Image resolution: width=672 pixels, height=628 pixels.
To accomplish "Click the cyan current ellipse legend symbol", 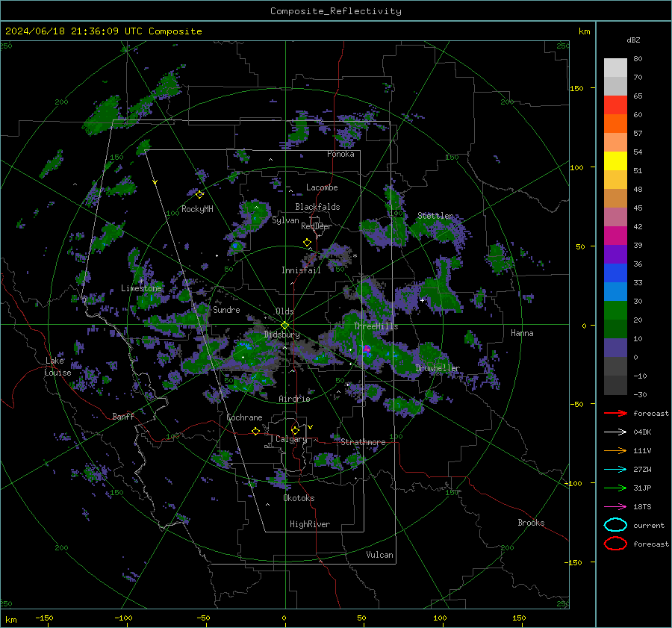I will coord(615,525).
